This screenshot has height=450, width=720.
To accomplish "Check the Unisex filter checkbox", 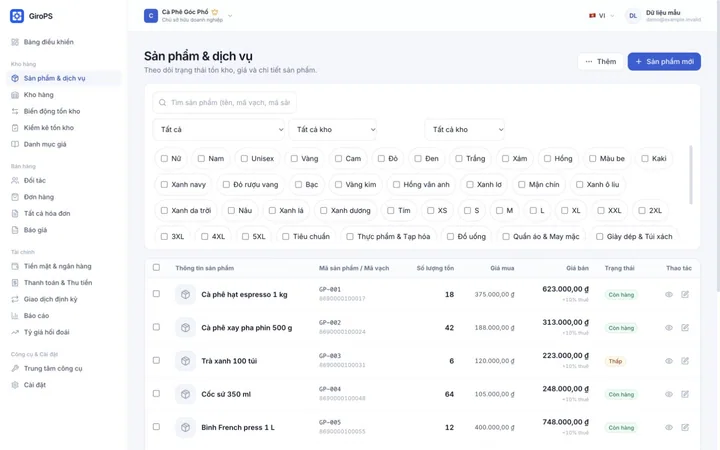I will 244,159.
